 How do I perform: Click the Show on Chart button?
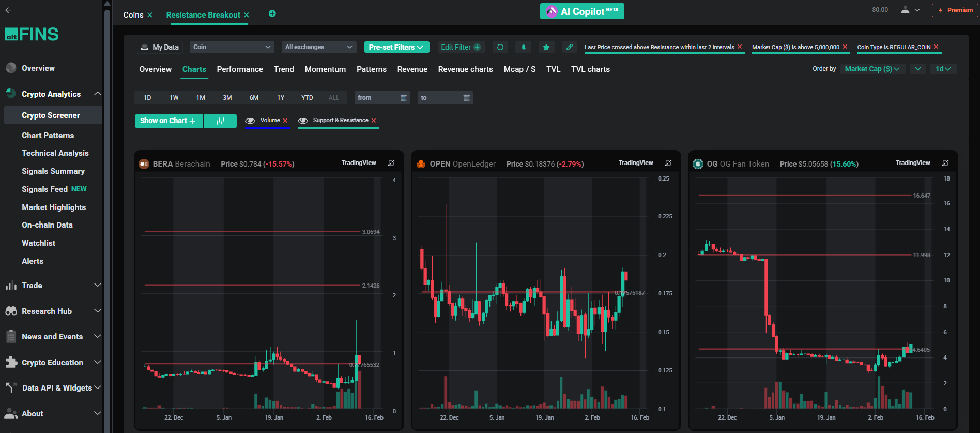[x=168, y=121]
